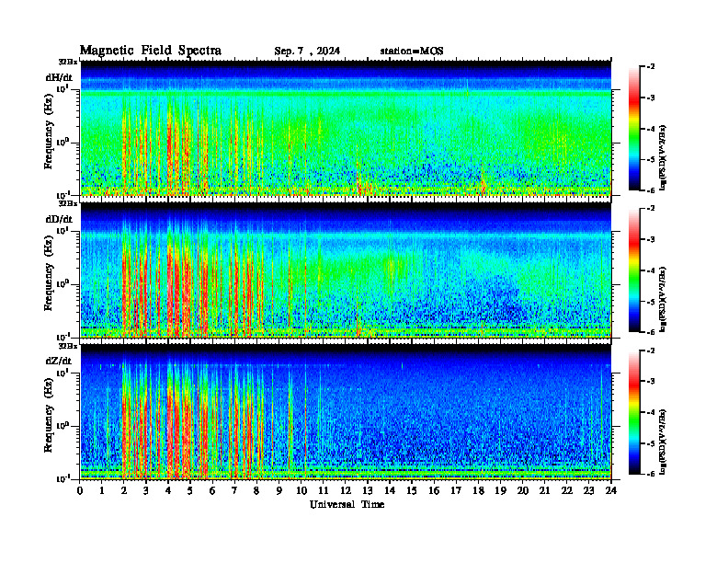Click the 32Hz tick label of dZ/dt panel
Image resolution: width=728 pixels, height=563 pixels.
coord(68,346)
